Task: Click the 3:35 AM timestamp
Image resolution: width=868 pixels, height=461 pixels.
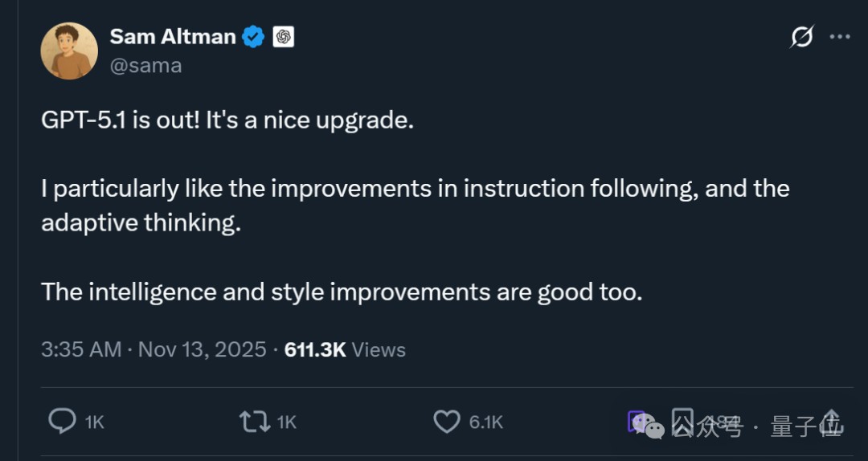Action: (81, 349)
